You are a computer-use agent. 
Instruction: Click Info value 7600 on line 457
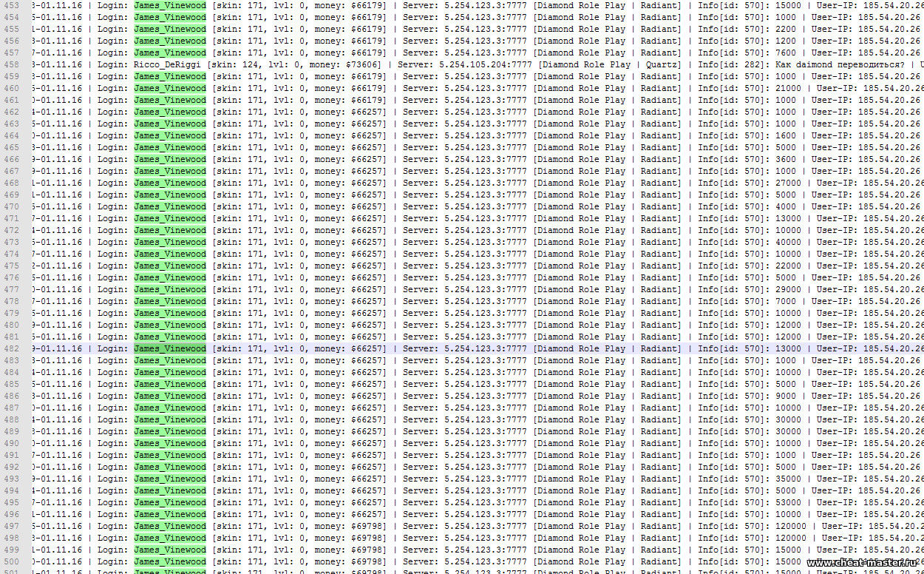[785, 53]
